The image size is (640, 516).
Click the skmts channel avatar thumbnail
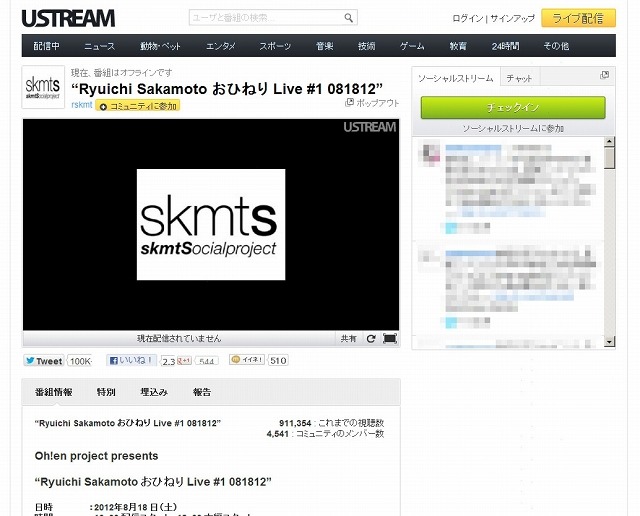43,87
